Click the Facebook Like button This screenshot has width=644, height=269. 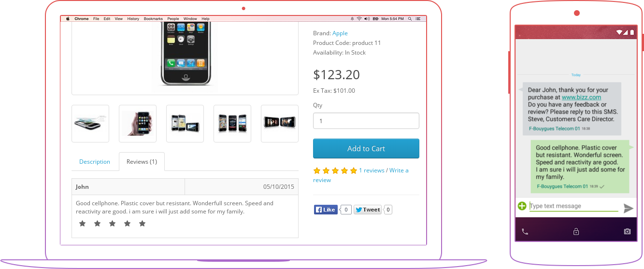pyautogui.click(x=326, y=210)
